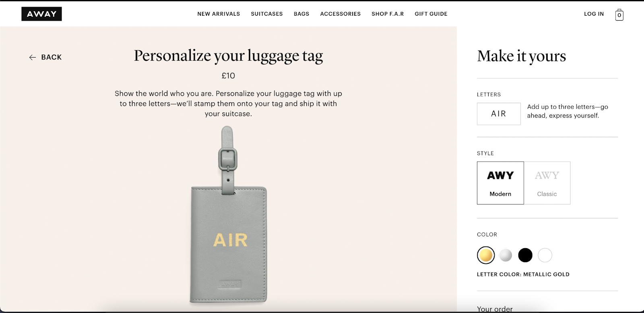Click the luggage tag preview image
The height and width of the screenshot is (313, 644).
pyautogui.click(x=228, y=215)
